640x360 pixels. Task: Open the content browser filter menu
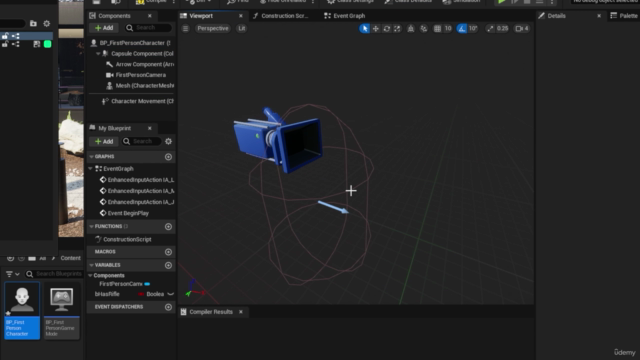click(12, 274)
